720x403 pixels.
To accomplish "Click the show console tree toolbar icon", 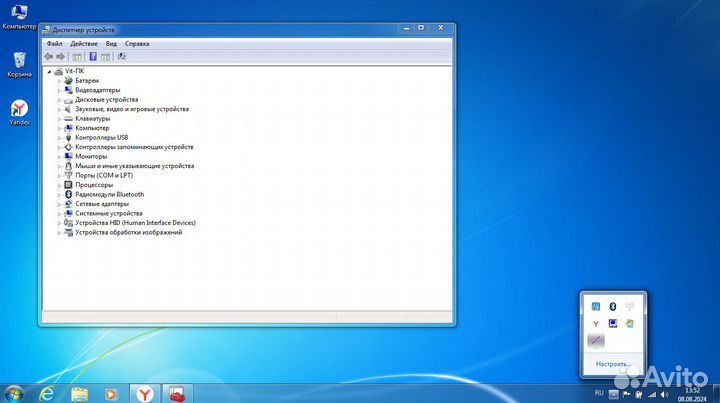I will pyautogui.click(x=77, y=56).
